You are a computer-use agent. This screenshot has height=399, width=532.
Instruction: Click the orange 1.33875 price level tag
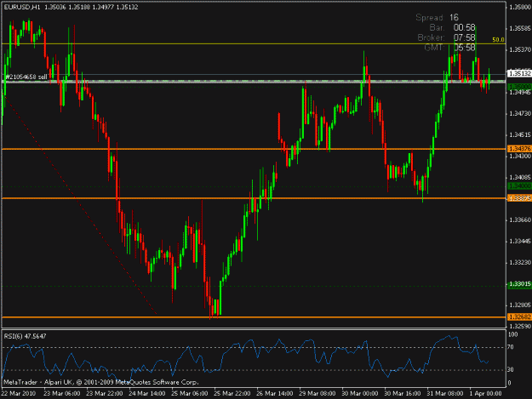click(x=519, y=198)
